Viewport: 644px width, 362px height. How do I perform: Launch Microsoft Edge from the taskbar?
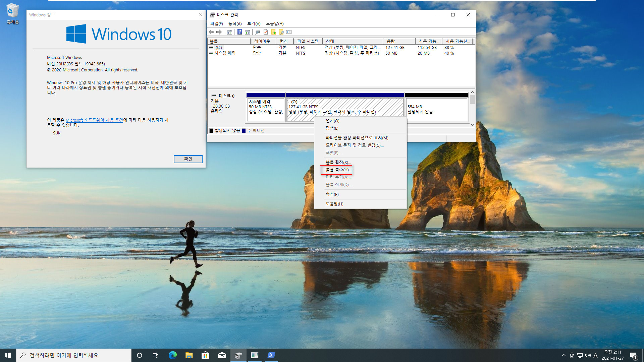pyautogui.click(x=172, y=355)
